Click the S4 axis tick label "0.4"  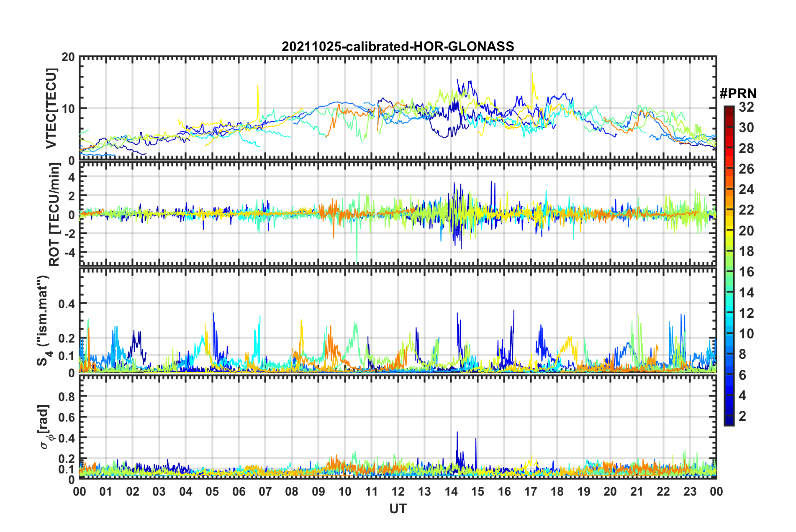tap(67, 304)
